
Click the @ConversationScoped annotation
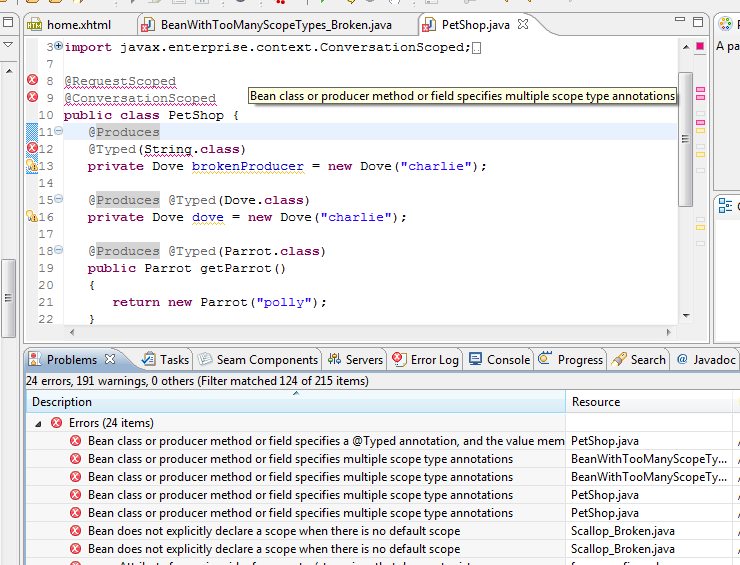click(x=140, y=98)
